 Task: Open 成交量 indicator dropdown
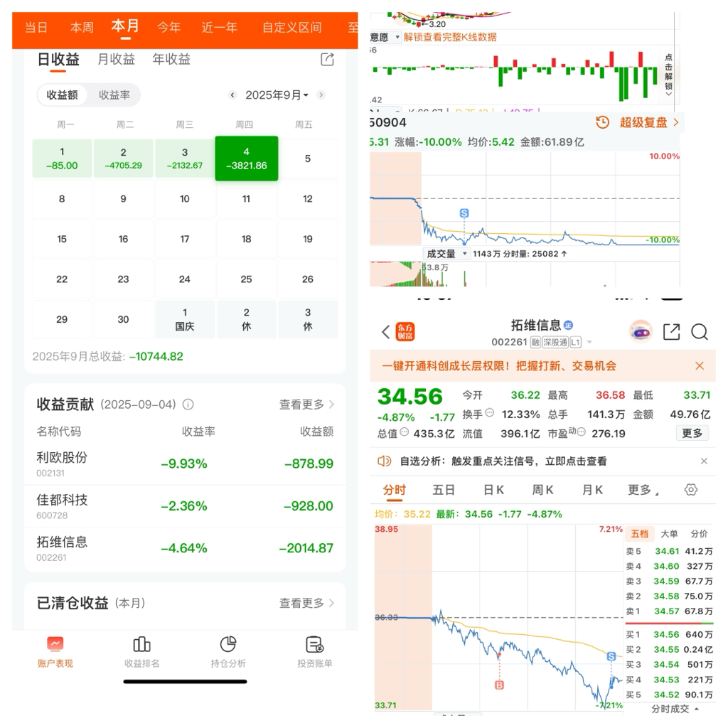[446, 254]
